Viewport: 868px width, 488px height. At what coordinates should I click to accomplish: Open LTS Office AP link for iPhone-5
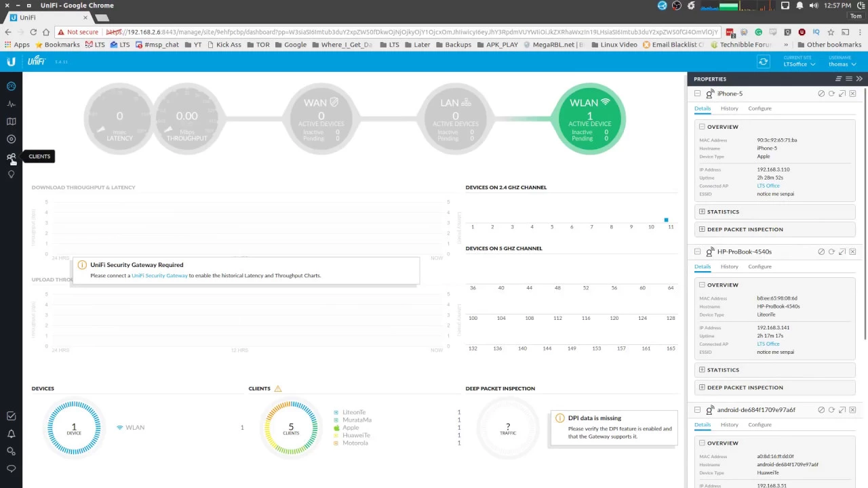[x=768, y=186]
